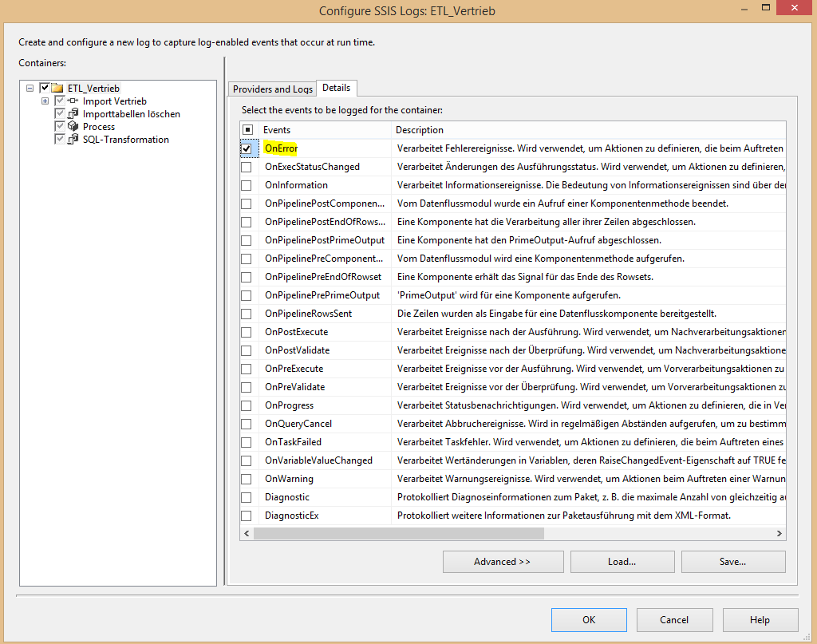Close the Configure SSIS Logs window
Image resolution: width=817 pixels, height=644 pixels.
click(795, 8)
